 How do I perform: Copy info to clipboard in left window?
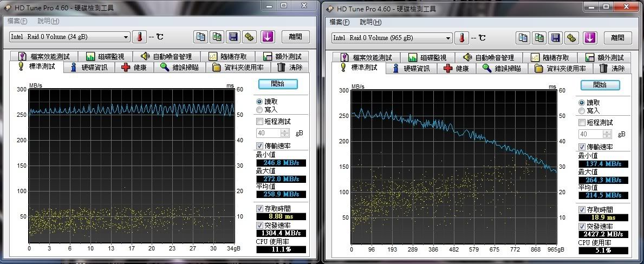[x=201, y=37]
